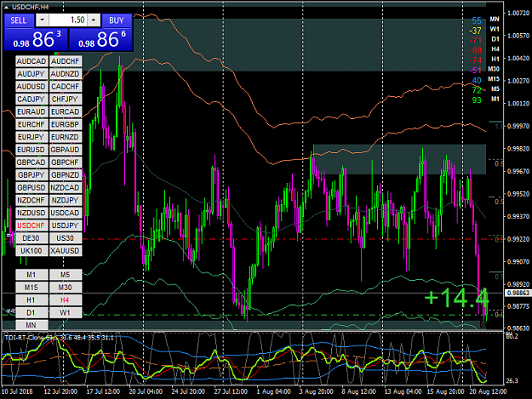Open the GBPCAD chart
Image resolution: width=532 pixels, height=399 pixels.
click(31, 162)
